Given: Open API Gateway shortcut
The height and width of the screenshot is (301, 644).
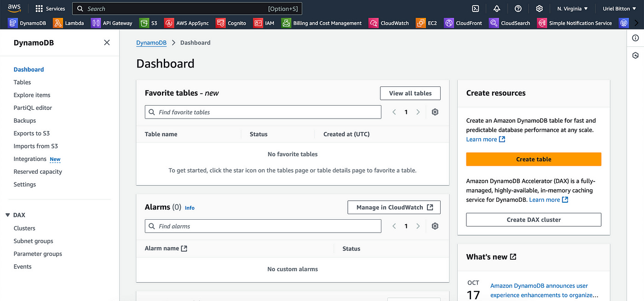Looking at the screenshot, I should pyautogui.click(x=112, y=23).
